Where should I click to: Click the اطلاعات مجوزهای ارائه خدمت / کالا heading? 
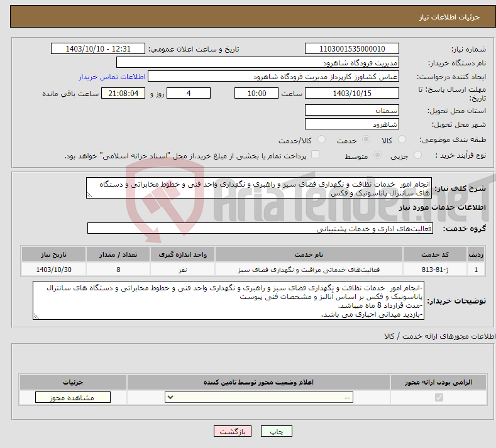(440, 336)
